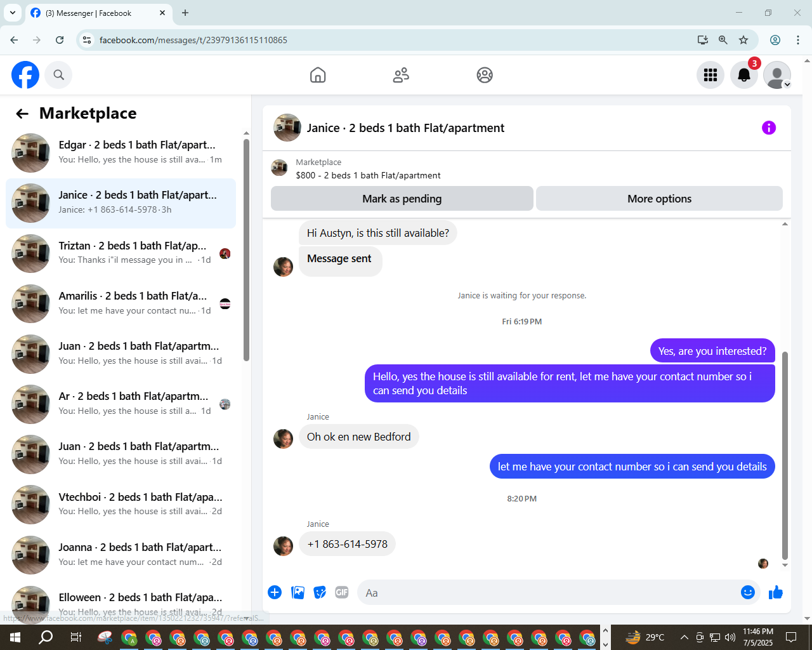
Task: Open Vtechboi conversation
Action: coord(121,504)
